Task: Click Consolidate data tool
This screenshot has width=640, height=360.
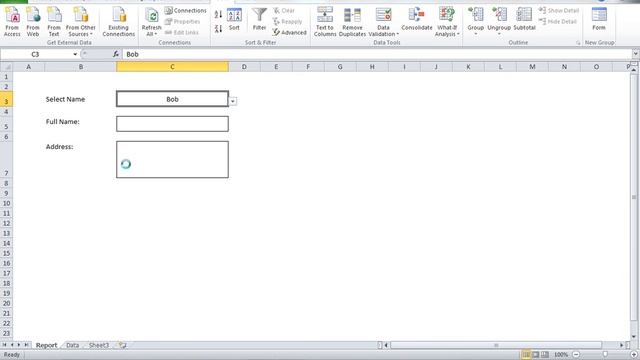Action: 417,20
